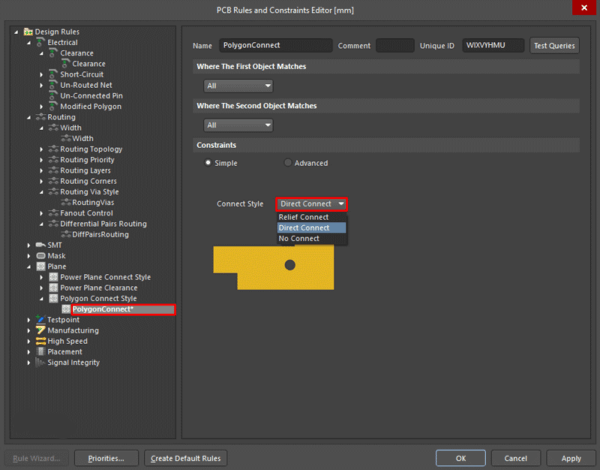Click the Name field containing PolygonConnect

276,45
